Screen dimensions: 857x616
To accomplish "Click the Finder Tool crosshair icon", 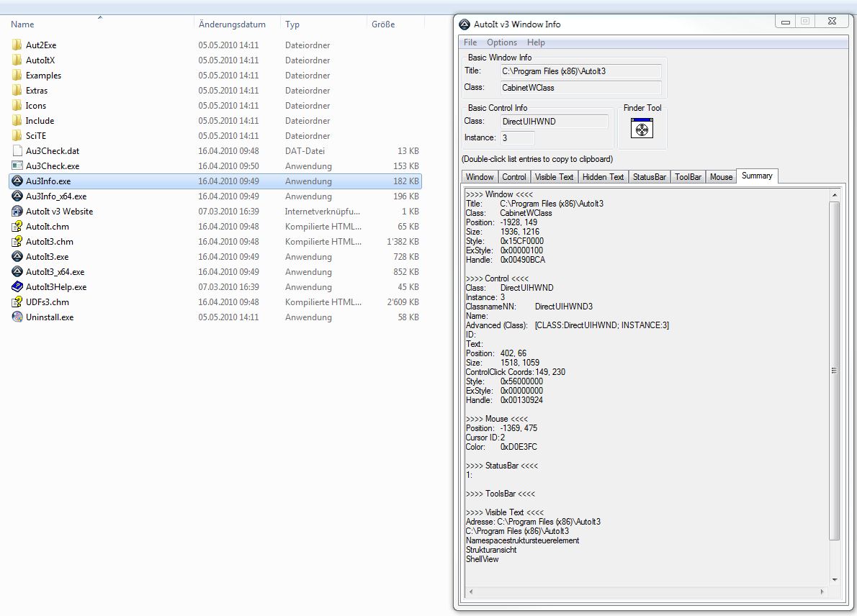I will coord(641,129).
